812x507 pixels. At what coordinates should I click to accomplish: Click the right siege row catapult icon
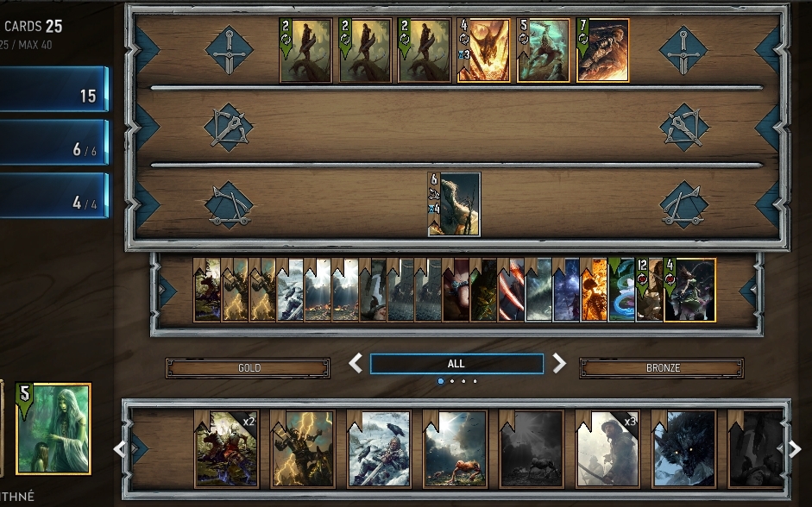point(684,205)
